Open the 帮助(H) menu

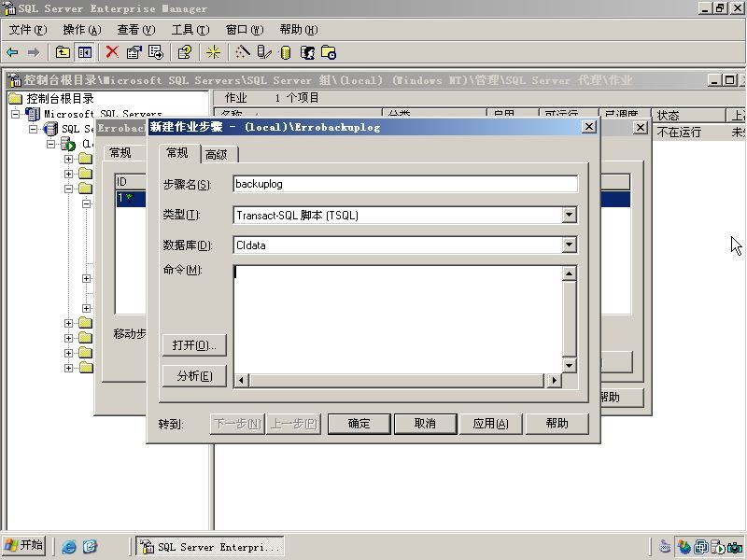pos(299,30)
